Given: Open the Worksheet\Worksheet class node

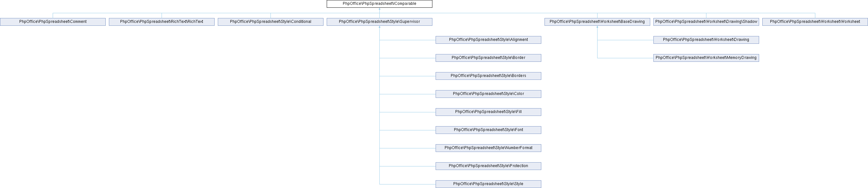Looking at the screenshot, I should [815, 22].
